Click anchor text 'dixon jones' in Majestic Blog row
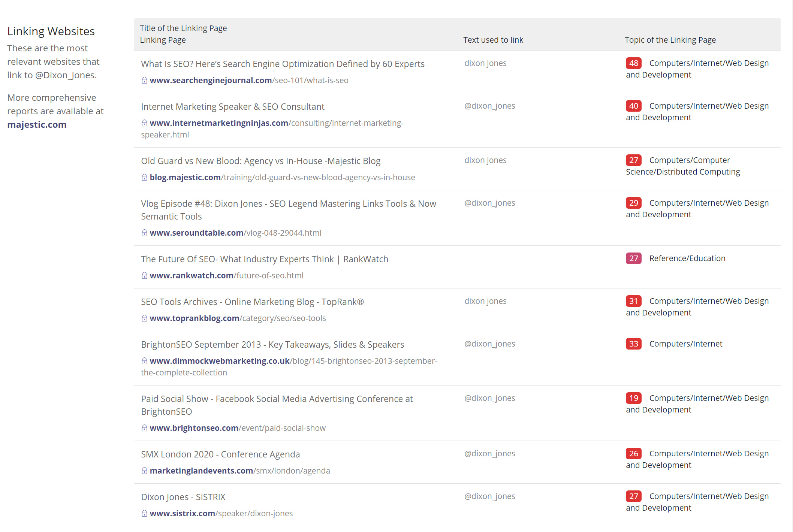 point(485,160)
